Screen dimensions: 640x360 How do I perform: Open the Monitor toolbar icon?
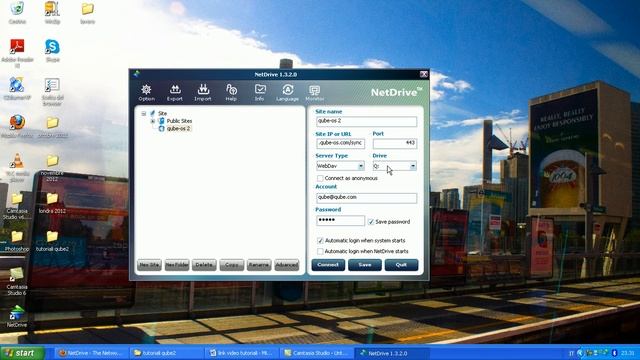pos(315,92)
